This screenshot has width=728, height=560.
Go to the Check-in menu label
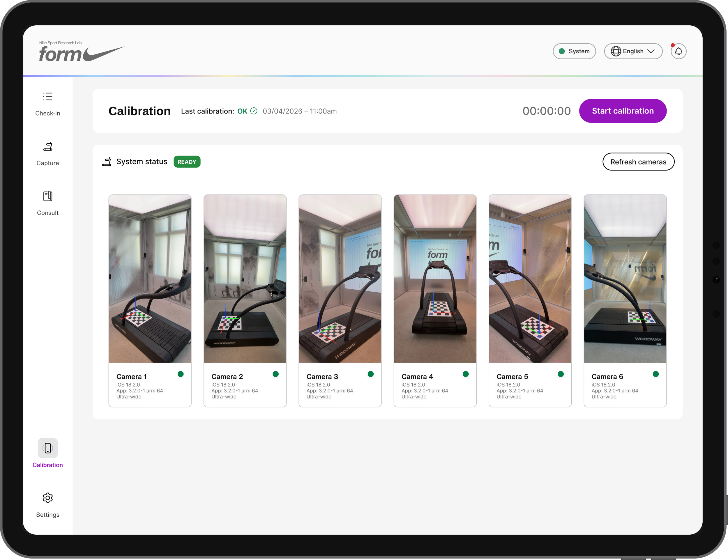click(x=48, y=114)
